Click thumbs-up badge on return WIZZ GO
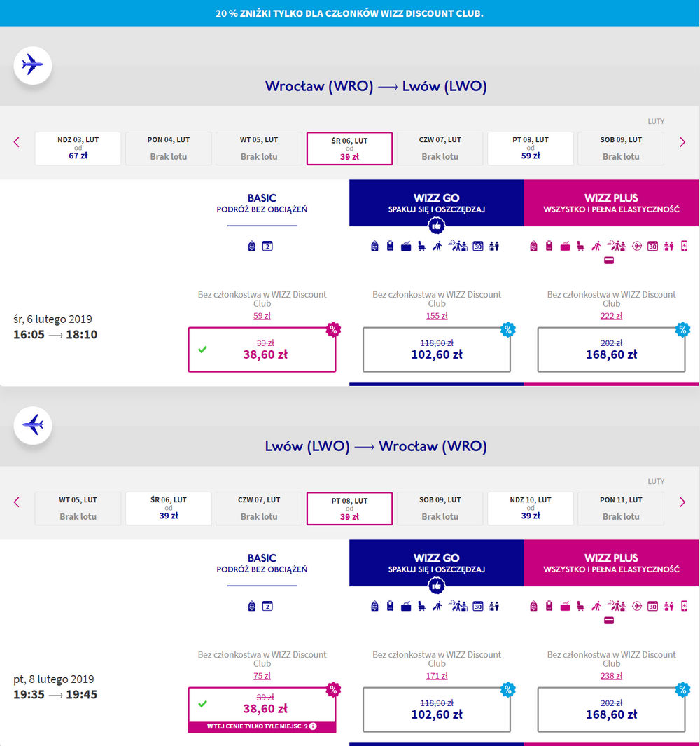700x746 pixels. tap(437, 586)
